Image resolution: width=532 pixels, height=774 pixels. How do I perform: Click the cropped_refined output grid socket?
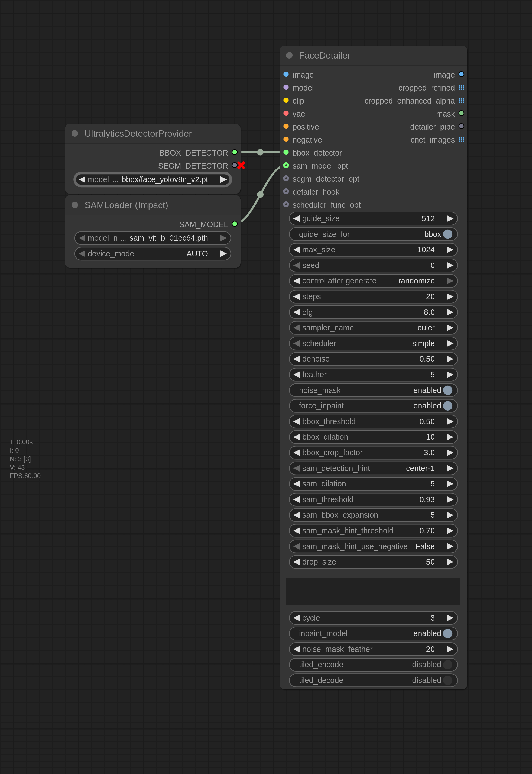[461, 87]
